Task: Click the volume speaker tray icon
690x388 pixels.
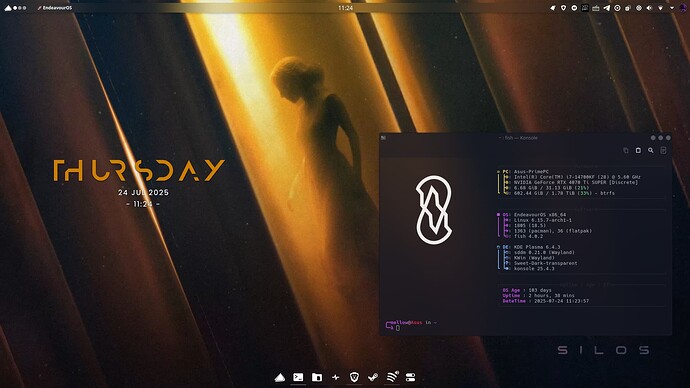Action: [650, 8]
